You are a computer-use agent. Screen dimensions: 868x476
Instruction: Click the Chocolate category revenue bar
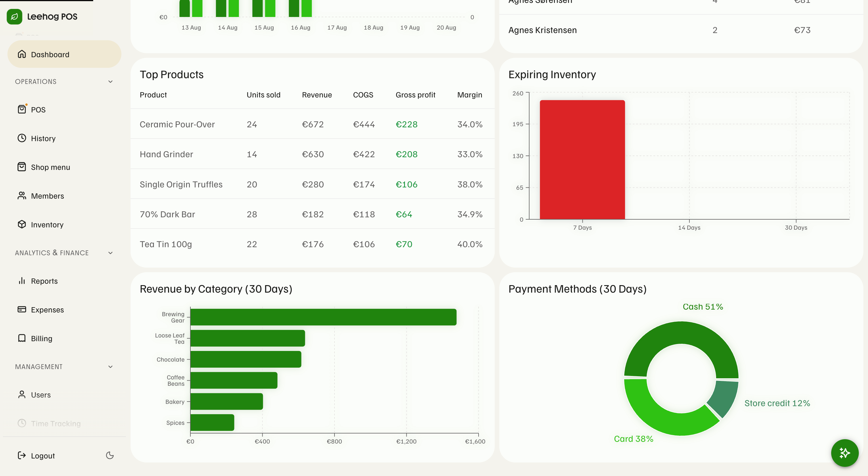point(246,359)
